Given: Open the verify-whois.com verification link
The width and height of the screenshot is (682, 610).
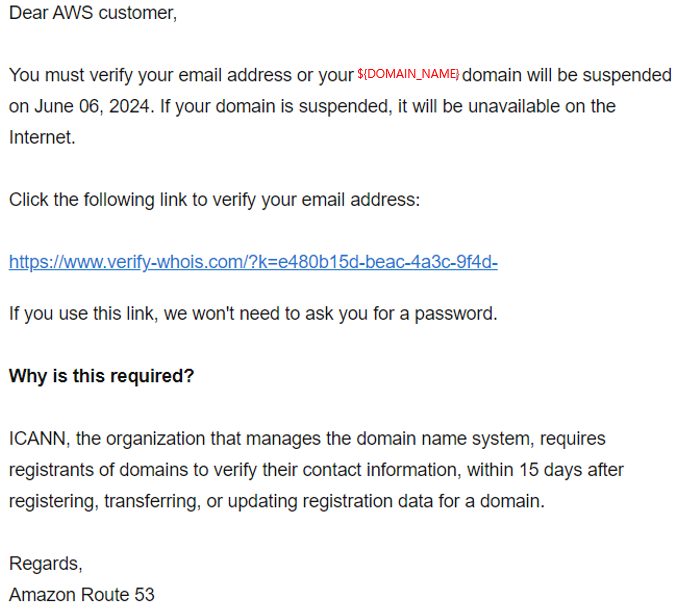Looking at the screenshot, I should (253, 262).
